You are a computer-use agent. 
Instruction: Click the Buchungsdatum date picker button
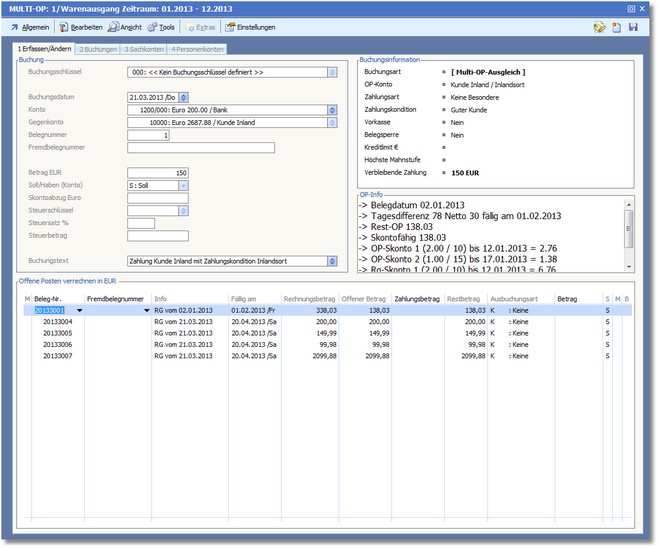[183, 97]
